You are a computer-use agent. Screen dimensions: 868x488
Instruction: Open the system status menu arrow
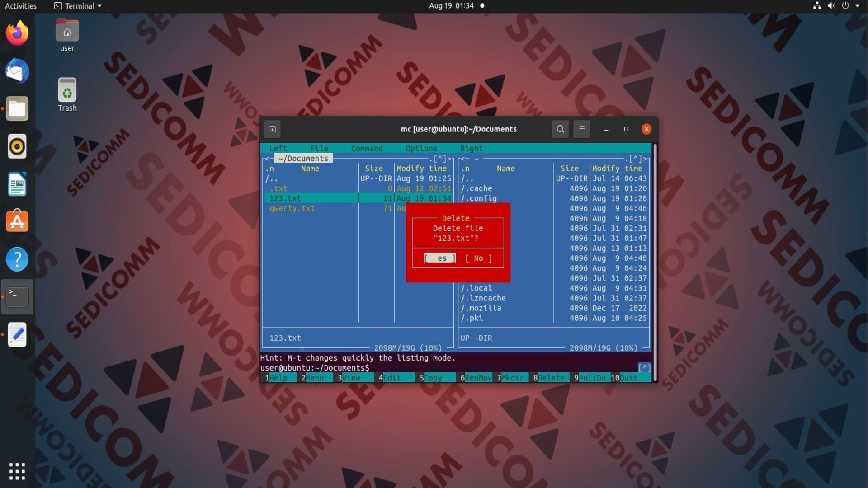(857, 6)
